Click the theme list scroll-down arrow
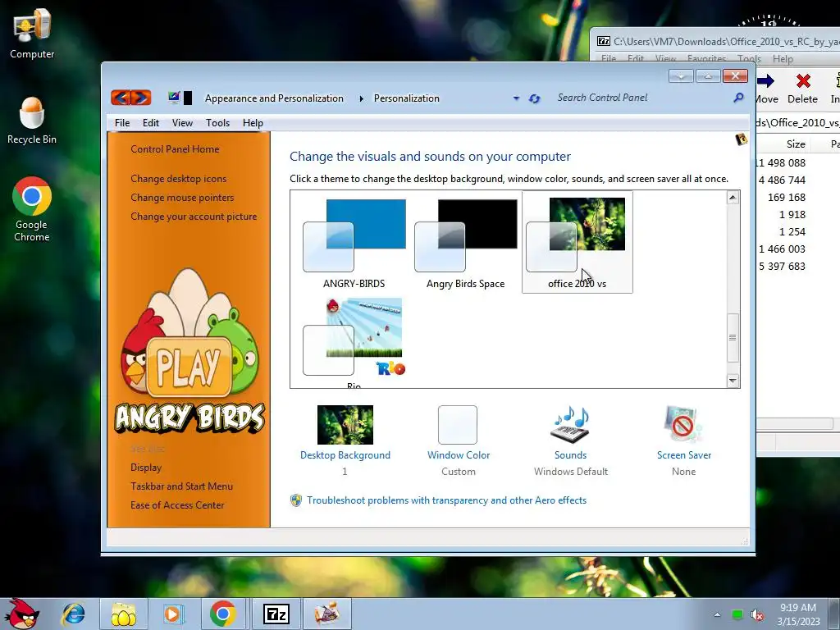Screen dimensions: 840x630 coord(733,381)
